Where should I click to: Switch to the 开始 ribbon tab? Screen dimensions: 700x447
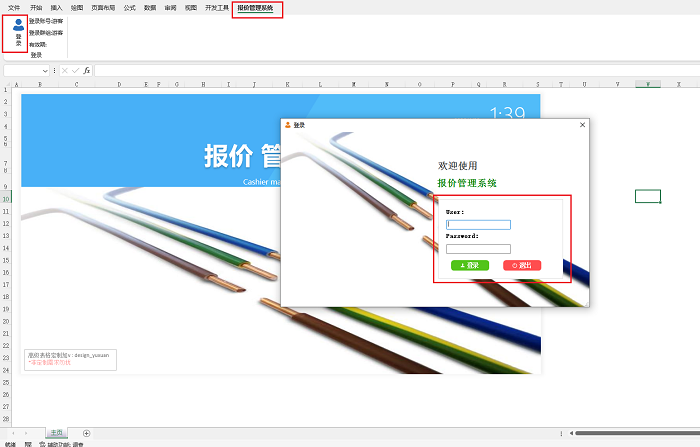click(36, 8)
